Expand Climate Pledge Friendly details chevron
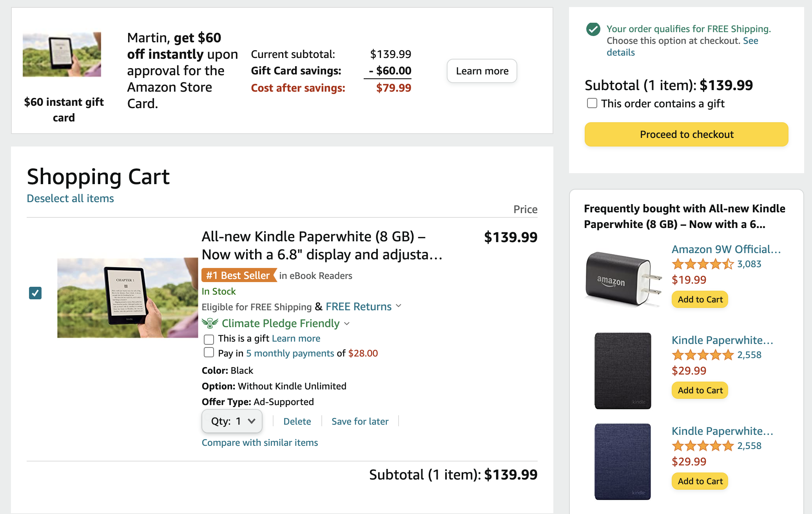The height and width of the screenshot is (514, 812). point(346,324)
